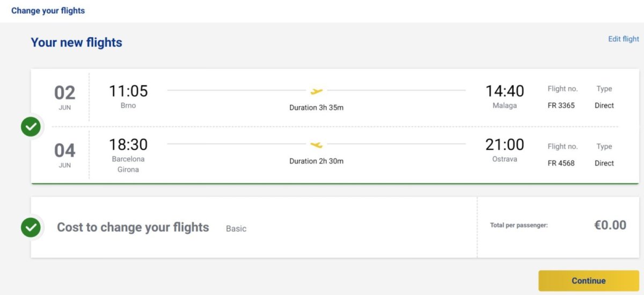This screenshot has height=295, width=644.
Task: Click the Your new flights title
Action: (x=77, y=43)
